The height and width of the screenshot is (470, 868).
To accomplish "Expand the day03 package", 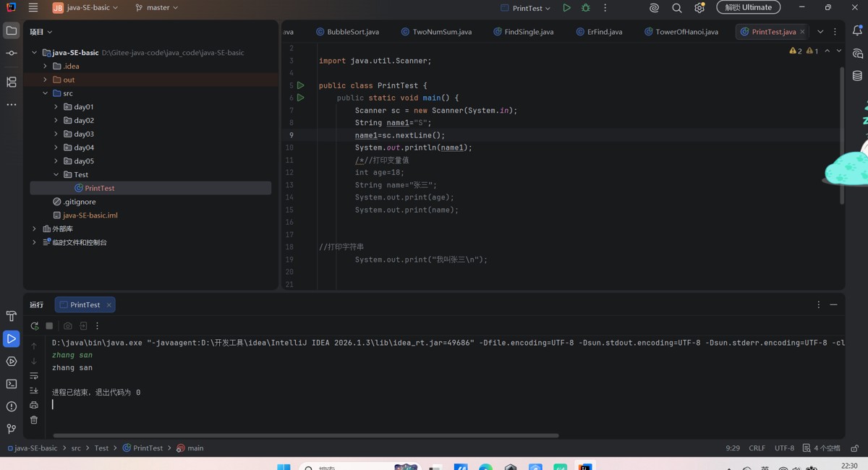I will pos(56,134).
